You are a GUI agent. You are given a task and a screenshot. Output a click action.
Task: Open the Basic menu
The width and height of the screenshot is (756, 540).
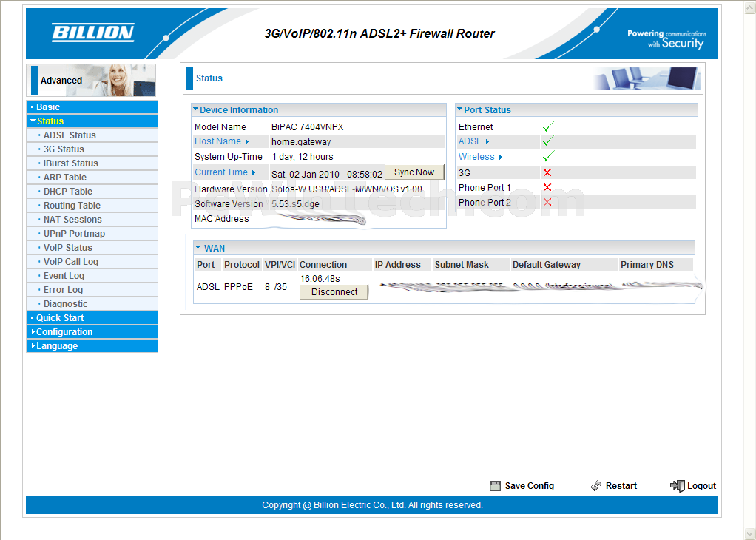pos(92,107)
